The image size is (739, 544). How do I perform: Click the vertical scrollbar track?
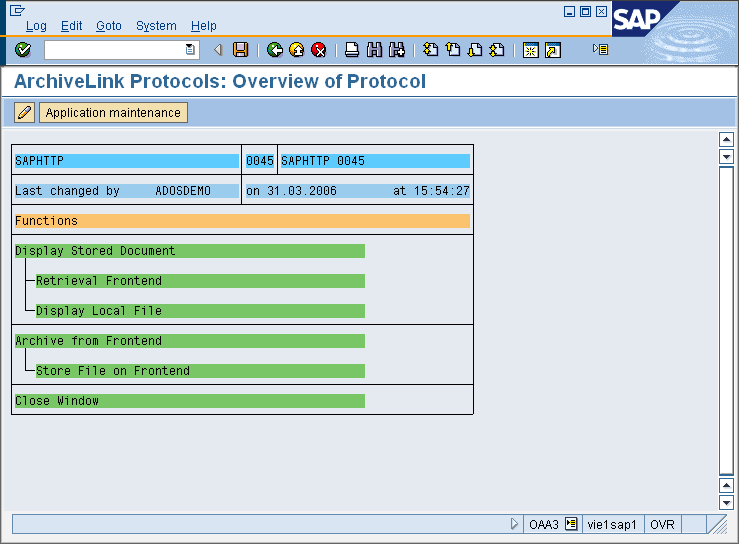click(x=727, y=320)
